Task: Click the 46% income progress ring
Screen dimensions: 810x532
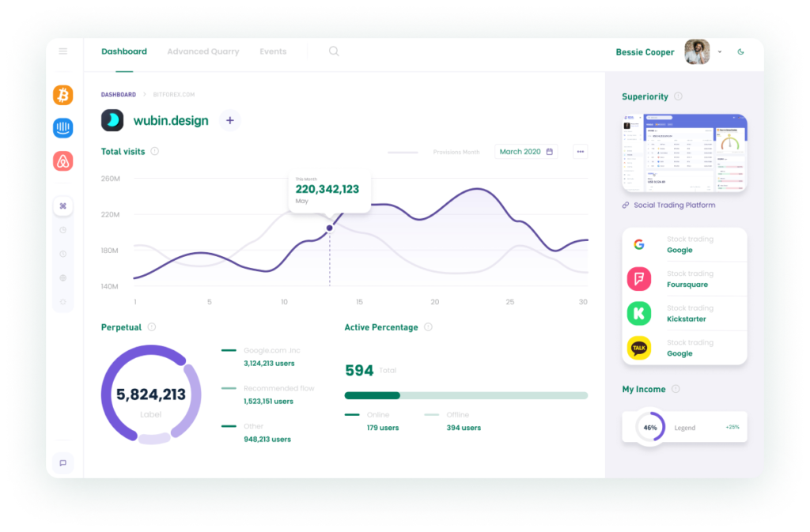Action: [x=650, y=427]
